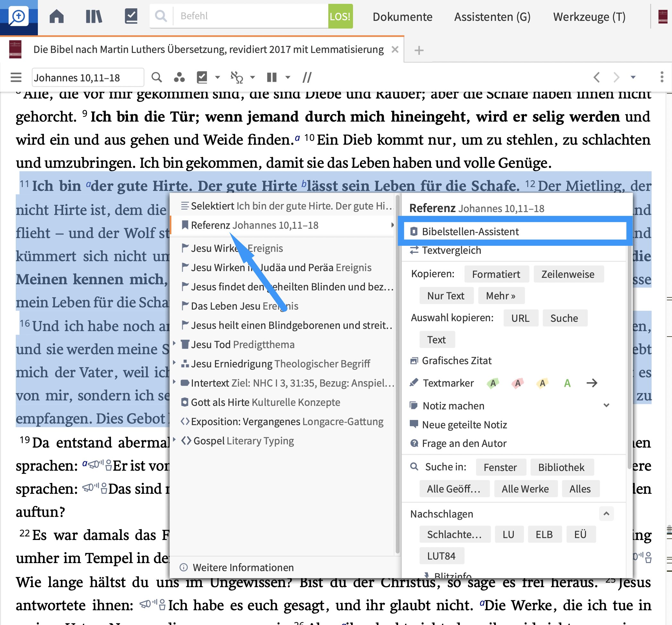Screen dimensions: 672x625
Task: Copy the selection as Suche
Action: pos(564,318)
